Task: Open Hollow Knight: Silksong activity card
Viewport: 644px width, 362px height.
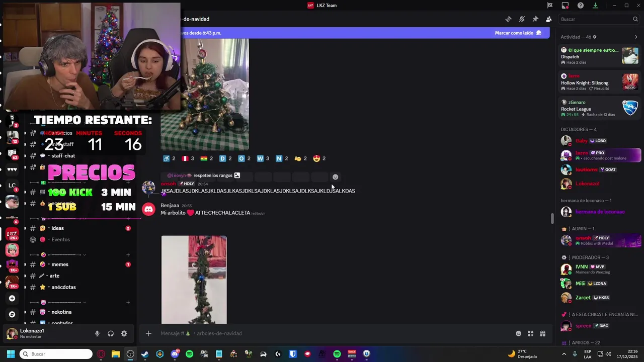Action: coord(599,82)
